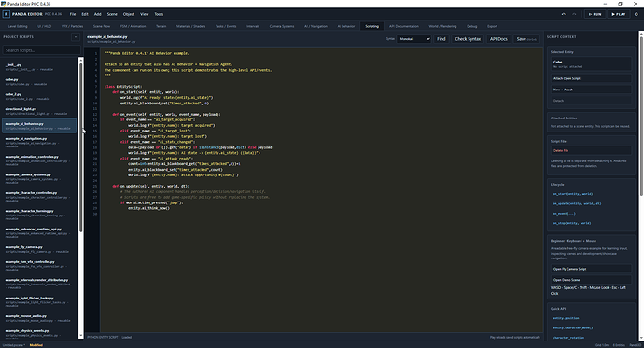Open the Add menu
The image size is (644, 348).
click(97, 14)
